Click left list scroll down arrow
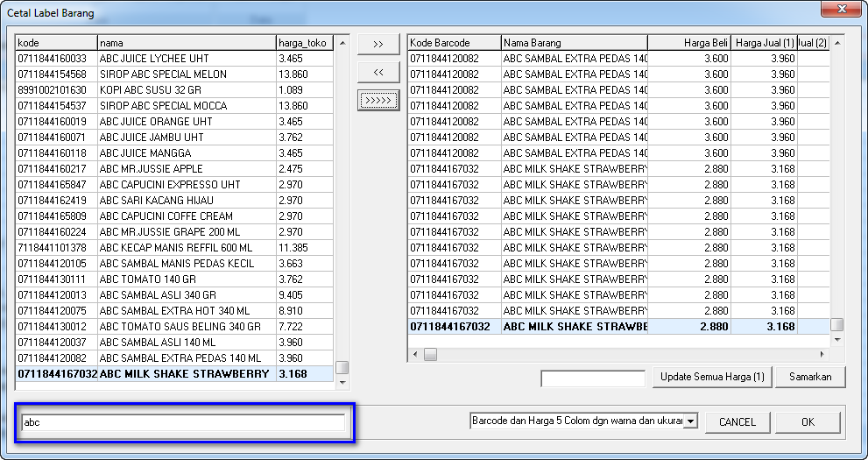The image size is (868, 460). pyautogui.click(x=342, y=382)
